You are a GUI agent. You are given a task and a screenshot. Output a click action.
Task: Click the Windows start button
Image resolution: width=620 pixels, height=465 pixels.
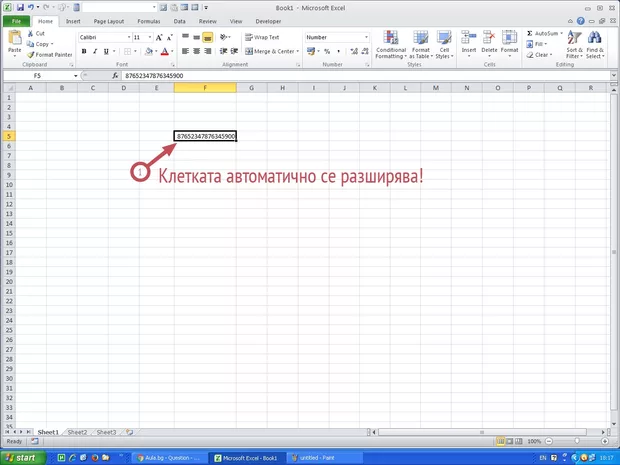pyautogui.click(x=23, y=458)
